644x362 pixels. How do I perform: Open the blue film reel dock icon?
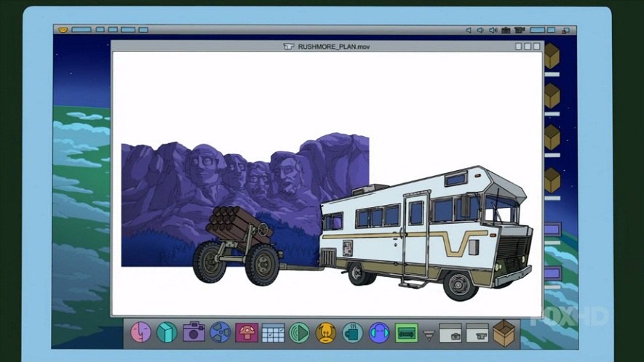220,332
